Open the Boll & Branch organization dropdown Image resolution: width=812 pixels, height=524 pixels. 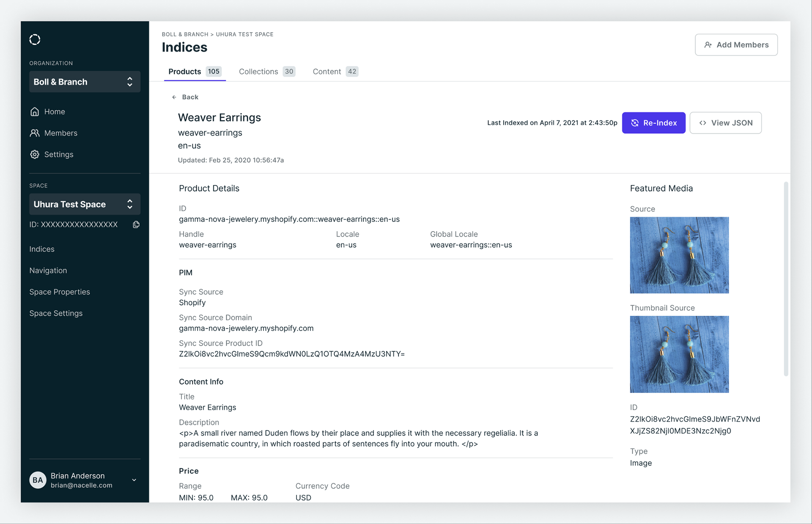point(85,82)
